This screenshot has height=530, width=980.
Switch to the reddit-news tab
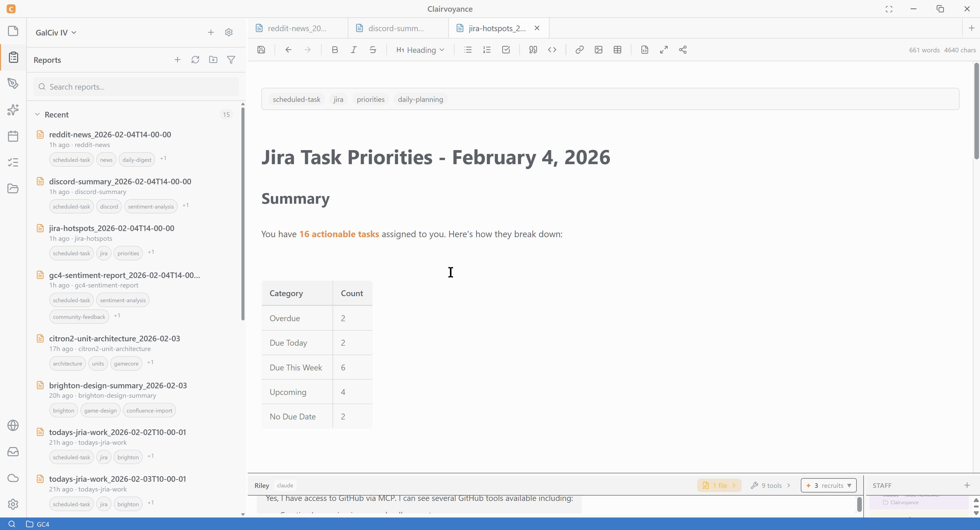coord(297,28)
